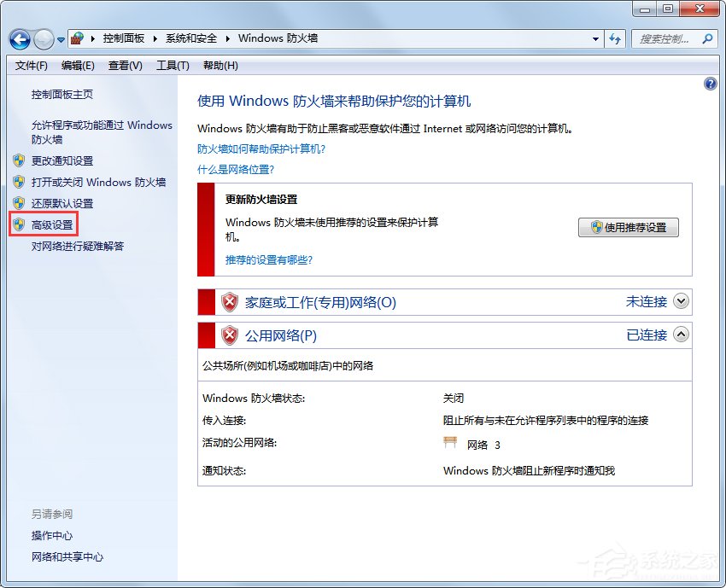The height and width of the screenshot is (588, 726).
Task: Open the 查看(V) menu
Action: pyautogui.click(x=124, y=66)
